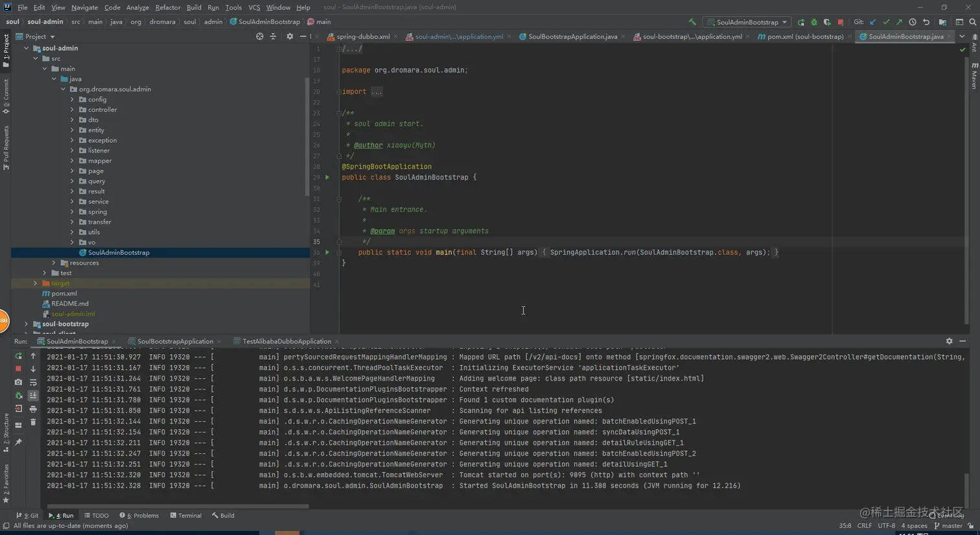This screenshot has height=535, width=980.
Task: Click Git update project arrow icon
Action: click(873, 22)
